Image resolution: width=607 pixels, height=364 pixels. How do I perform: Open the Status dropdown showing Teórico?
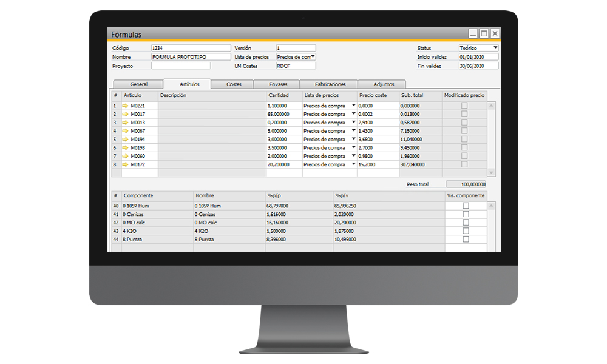(x=495, y=47)
